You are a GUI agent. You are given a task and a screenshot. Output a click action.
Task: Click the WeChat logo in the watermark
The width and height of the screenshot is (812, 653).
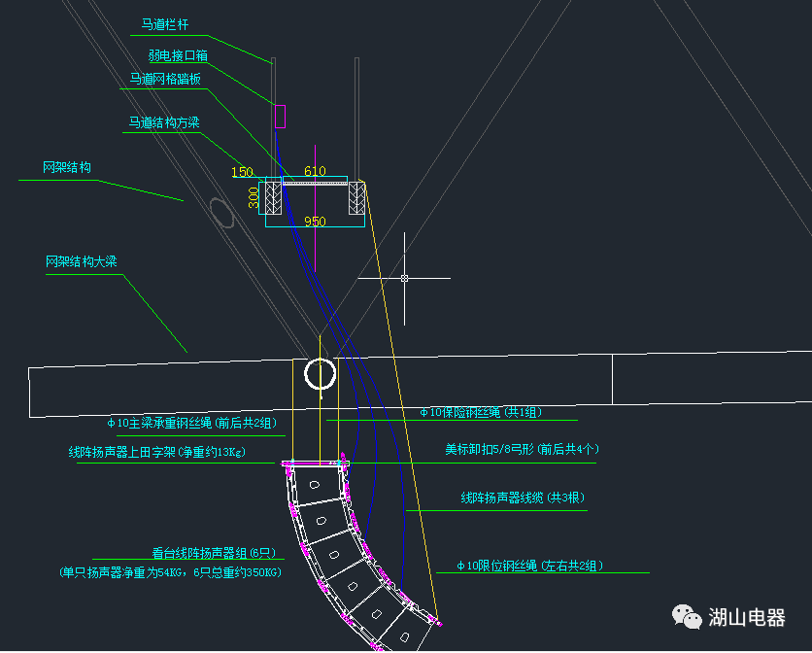click(689, 617)
